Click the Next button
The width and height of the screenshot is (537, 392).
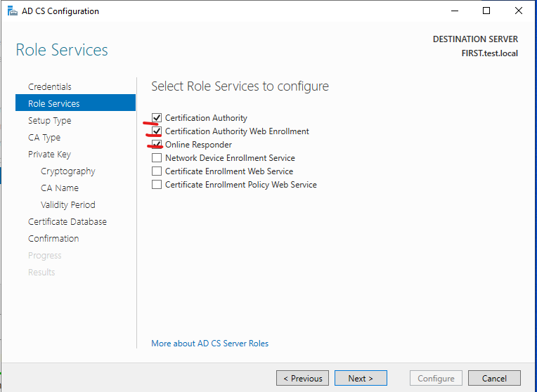pos(361,378)
